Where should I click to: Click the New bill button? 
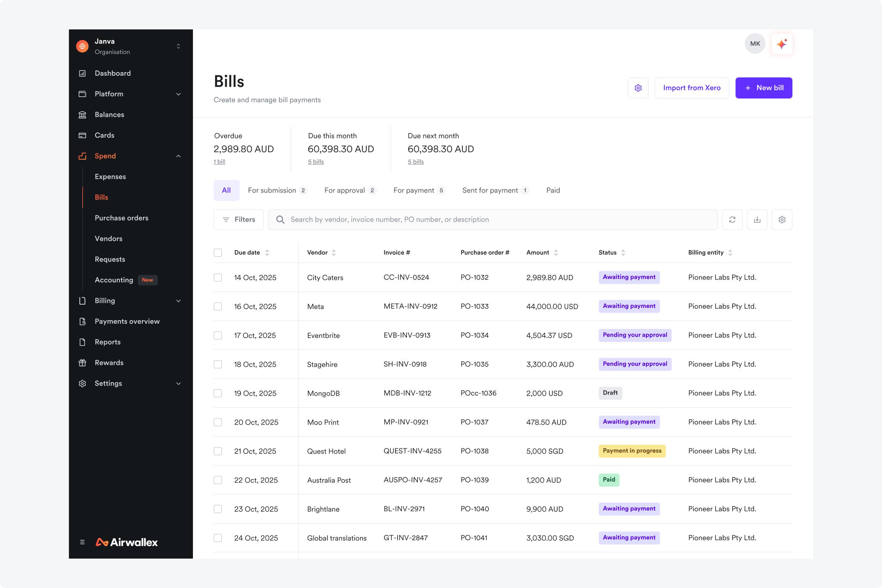tap(764, 88)
